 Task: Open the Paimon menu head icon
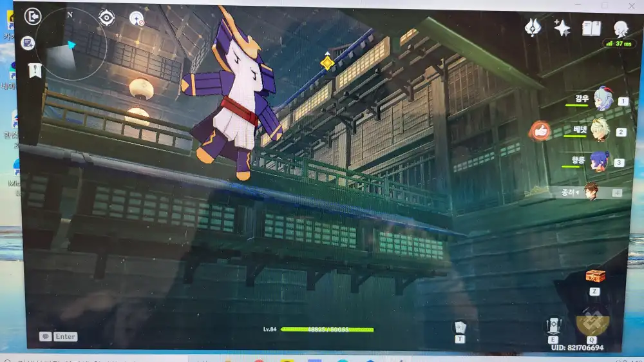click(x=621, y=28)
